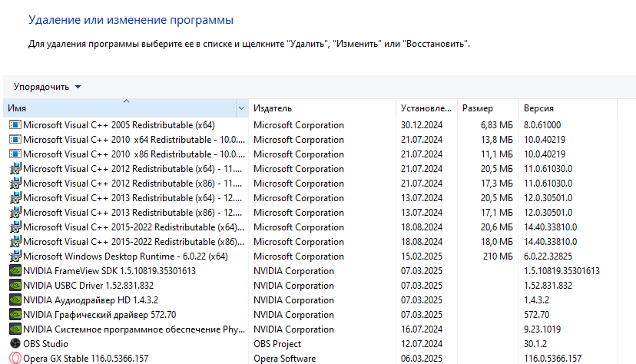Click the Visual C++ 2013 Redistributable (x64) icon
The width and height of the screenshot is (636, 364).
(15, 198)
